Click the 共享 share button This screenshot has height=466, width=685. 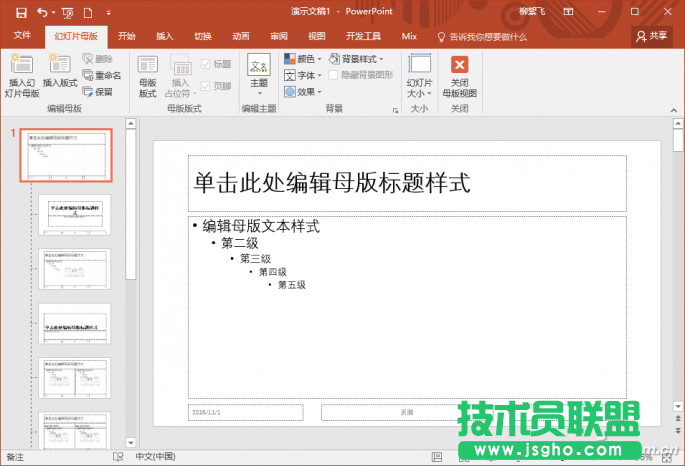652,35
